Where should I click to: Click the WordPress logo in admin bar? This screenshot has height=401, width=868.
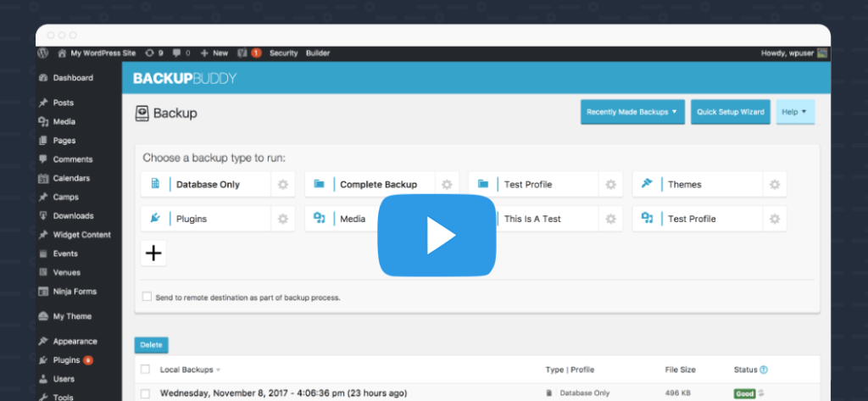(42, 53)
